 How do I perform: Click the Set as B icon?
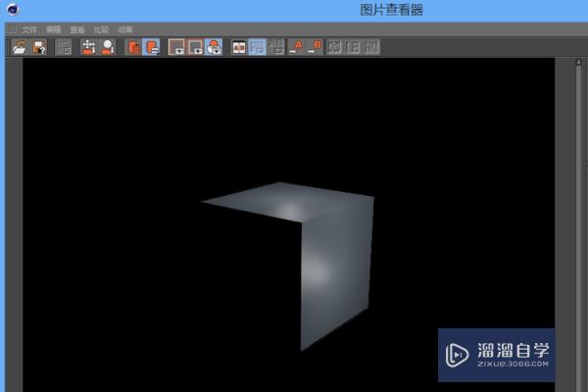pyautogui.click(x=315, y=47)
